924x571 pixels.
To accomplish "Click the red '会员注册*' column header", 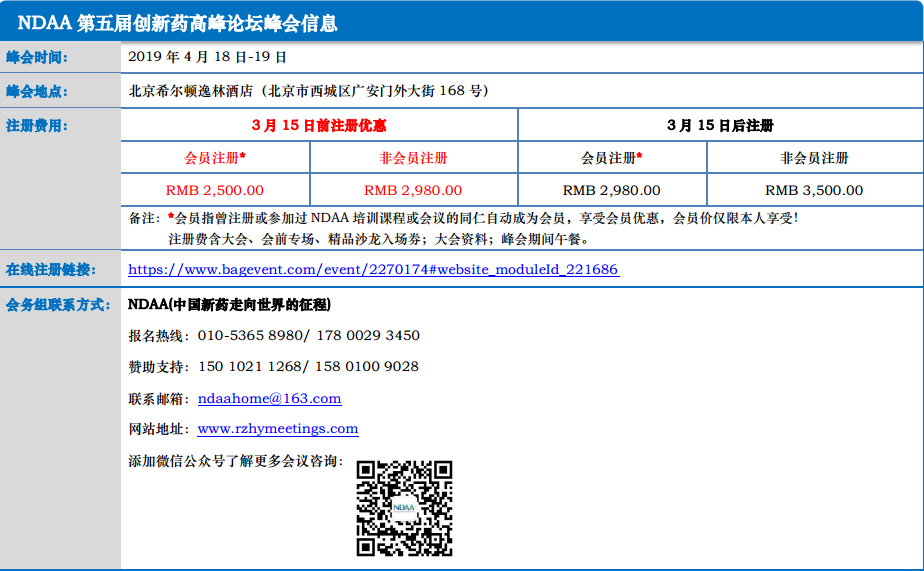I will [215, 158].
